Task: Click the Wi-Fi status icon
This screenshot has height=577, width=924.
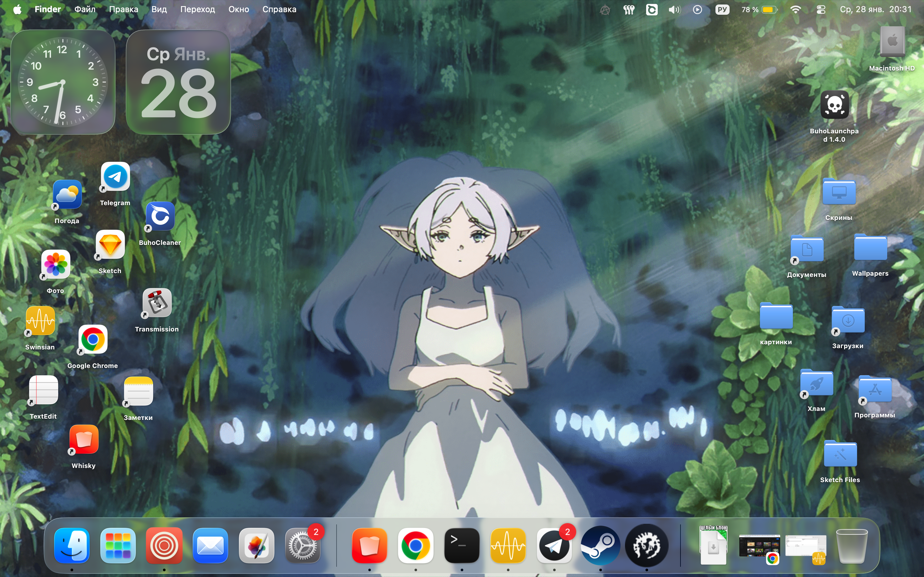Action: coord(795,10)
